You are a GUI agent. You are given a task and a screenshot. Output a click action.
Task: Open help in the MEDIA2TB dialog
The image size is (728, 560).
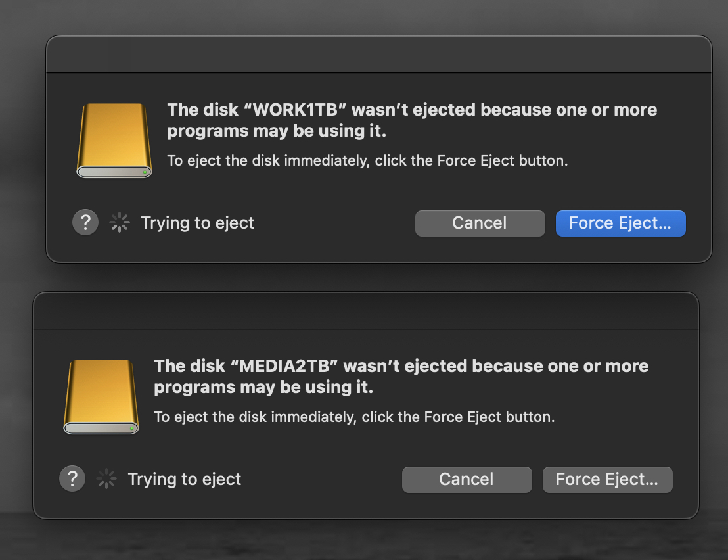click(72, 478)
